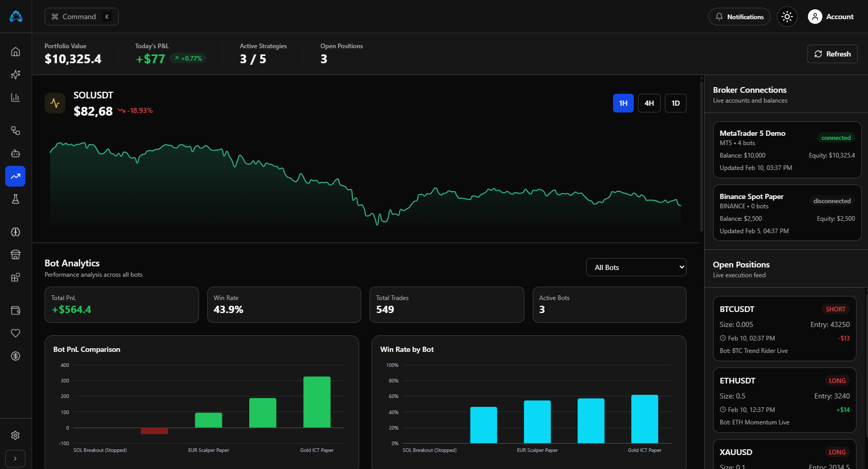The height and width of the screenshot is (469, 868).
Task: Click the -18.93% price change
Action: click(x=135, y=110)
